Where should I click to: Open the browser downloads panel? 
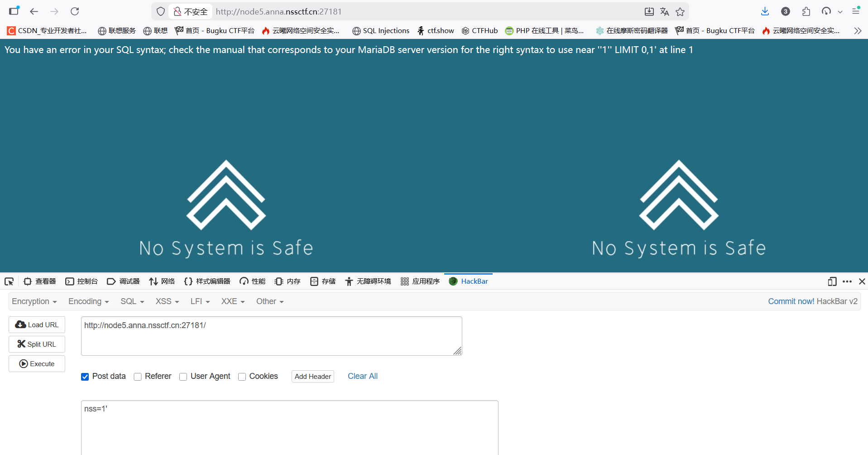click(765, 11)
